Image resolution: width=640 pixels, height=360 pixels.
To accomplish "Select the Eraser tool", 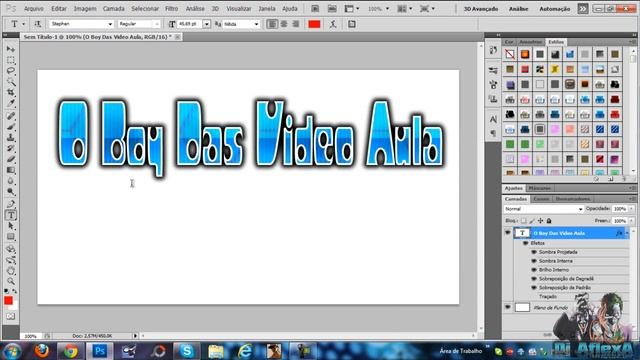I will (11, 160).
